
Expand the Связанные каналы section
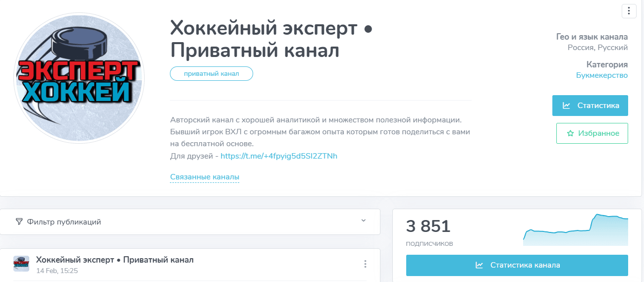pos(205,177)
